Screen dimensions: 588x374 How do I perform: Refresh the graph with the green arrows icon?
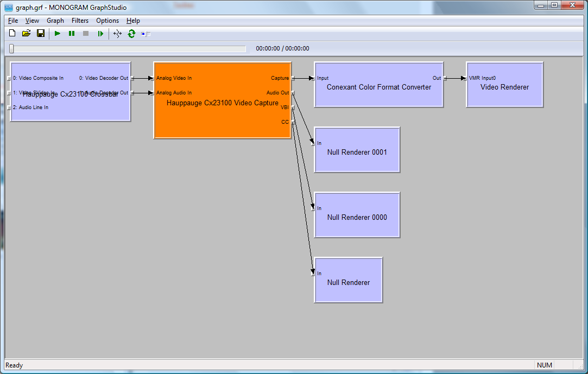point(131,34)
